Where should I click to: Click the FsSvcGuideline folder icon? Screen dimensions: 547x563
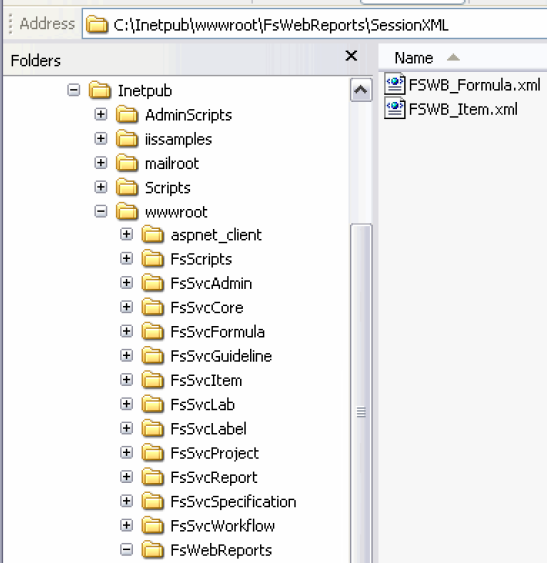[153, 355]
